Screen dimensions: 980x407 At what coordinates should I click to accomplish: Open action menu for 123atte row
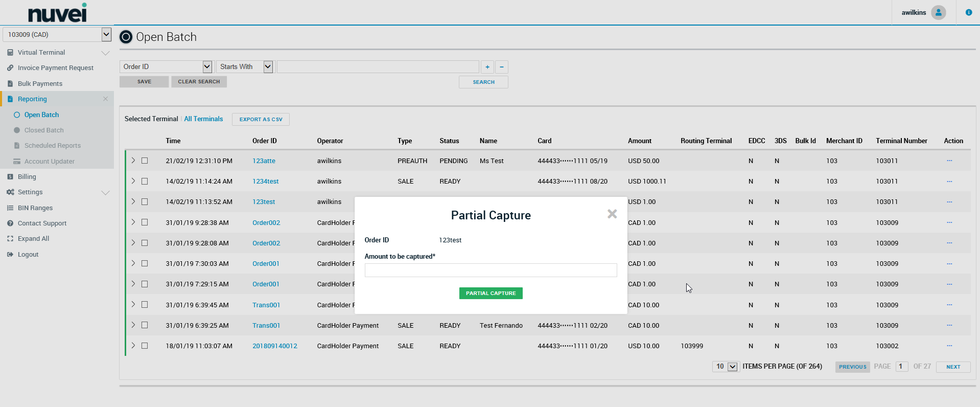pos(949,161)
